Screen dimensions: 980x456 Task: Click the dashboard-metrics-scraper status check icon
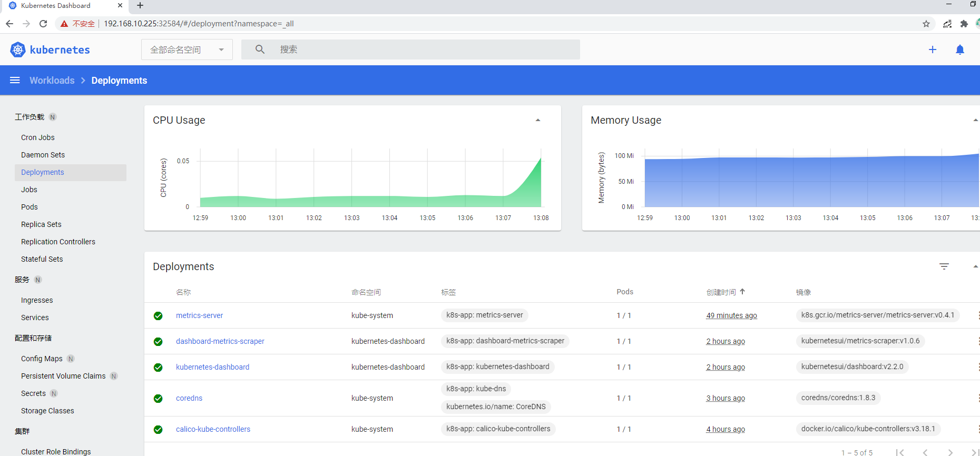pyautogui.click(x=158, y=342)
